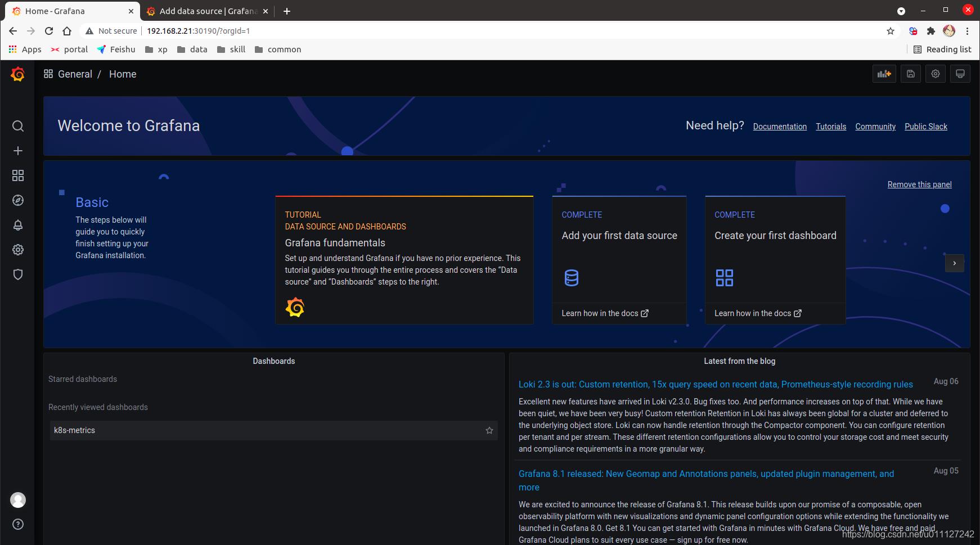Click the Grafana logo in the sidebar
Viewport: 980px width, 545px height.
pyautogui.click(x=17, y=74)
